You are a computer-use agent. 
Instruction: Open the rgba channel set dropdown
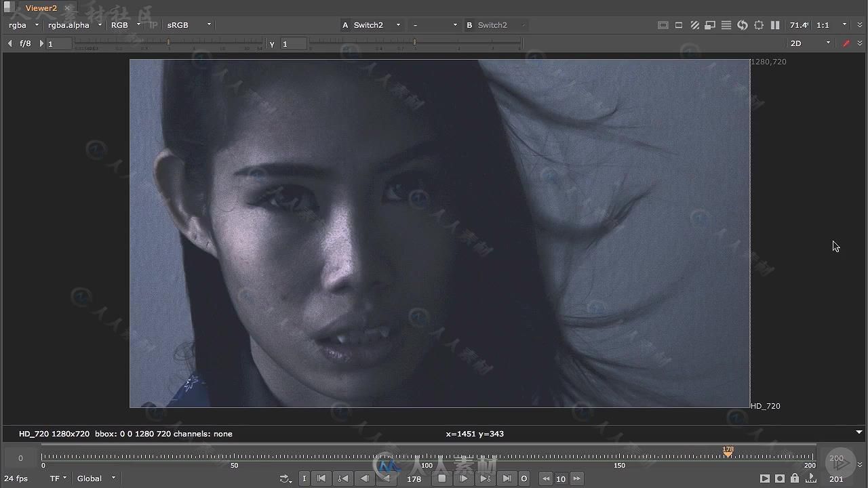pyautogui.click(x=24, y=25)
